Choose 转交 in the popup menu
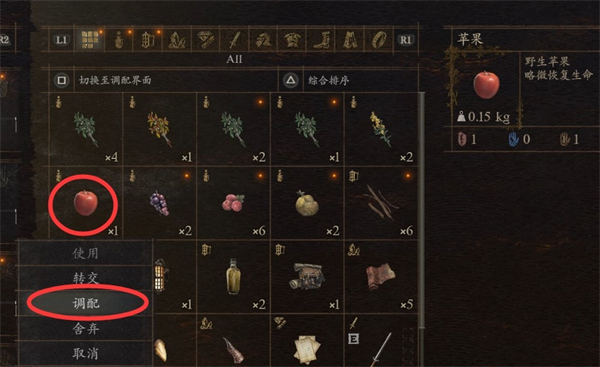 tap(86, 278)
